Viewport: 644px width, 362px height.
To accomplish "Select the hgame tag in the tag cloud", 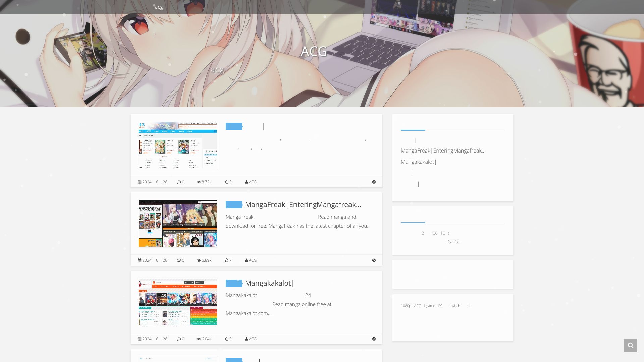I will pos(430,306).
